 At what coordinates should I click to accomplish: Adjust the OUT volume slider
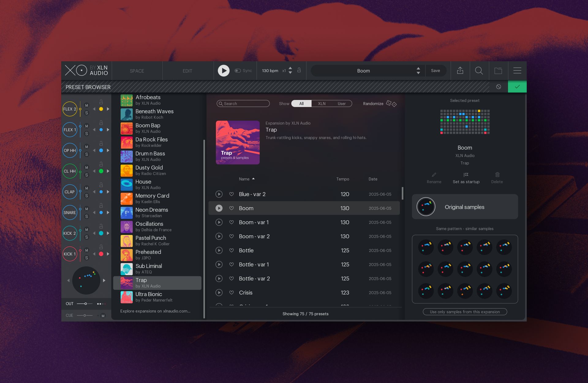(85, 304)
